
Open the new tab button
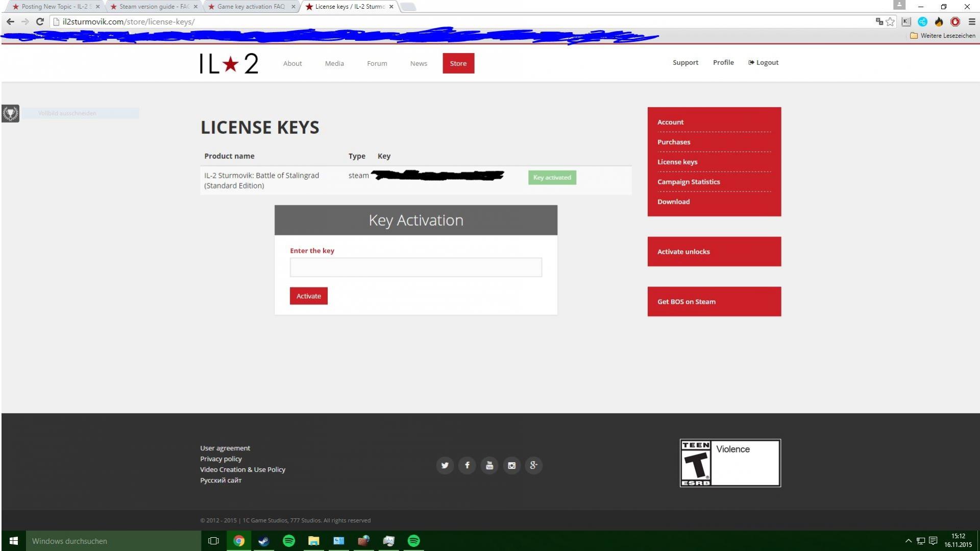(408, 7)
